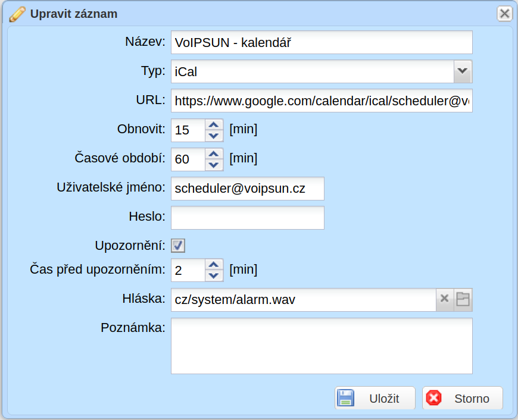Click the Hláska label
This screenshot has height=420, width=518.
tap(143, 299)
